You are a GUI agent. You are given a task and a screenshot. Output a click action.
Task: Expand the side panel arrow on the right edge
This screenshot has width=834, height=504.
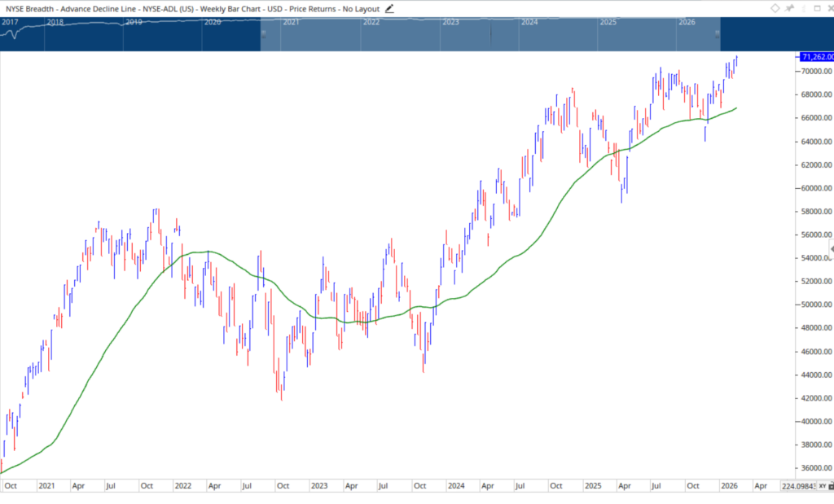pos(831,248)
